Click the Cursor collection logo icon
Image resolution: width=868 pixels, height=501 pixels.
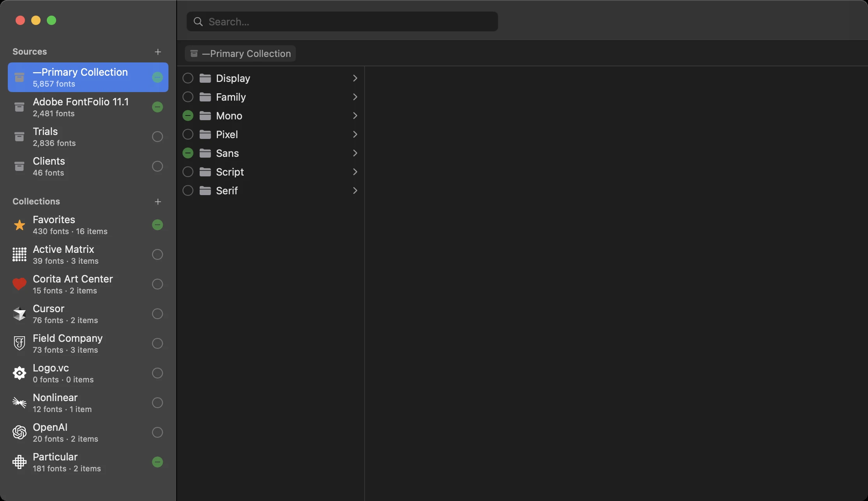click(19, 314)
